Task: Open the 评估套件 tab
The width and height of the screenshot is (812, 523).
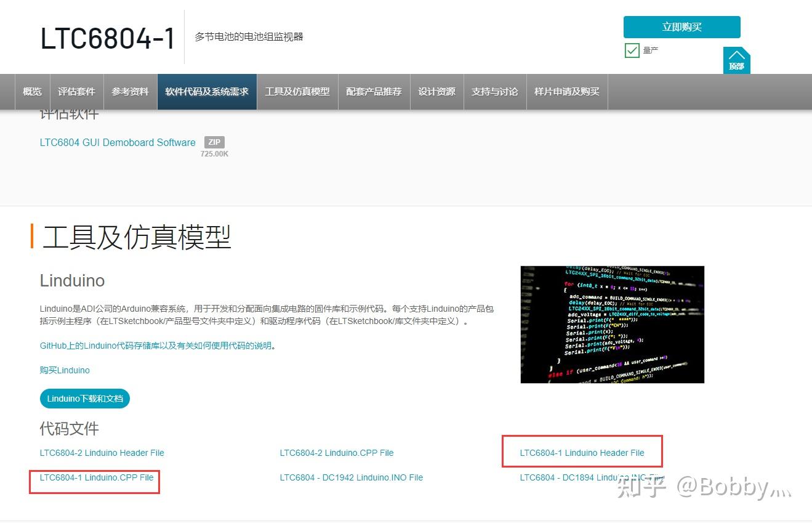Action: (76, 91)
